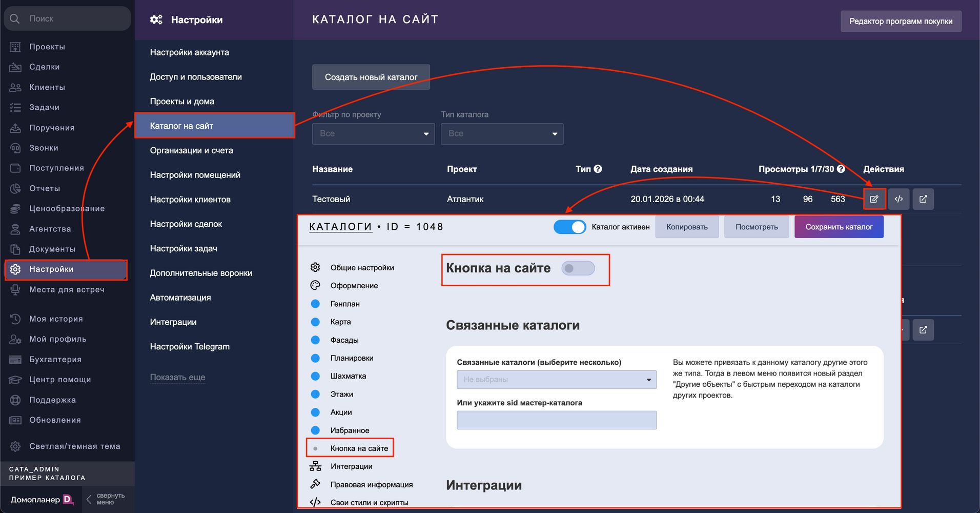This screenshot has width=980, height=513.
Task: Click the sid мастер-каталога input field
Action: [x=556, y=420]
